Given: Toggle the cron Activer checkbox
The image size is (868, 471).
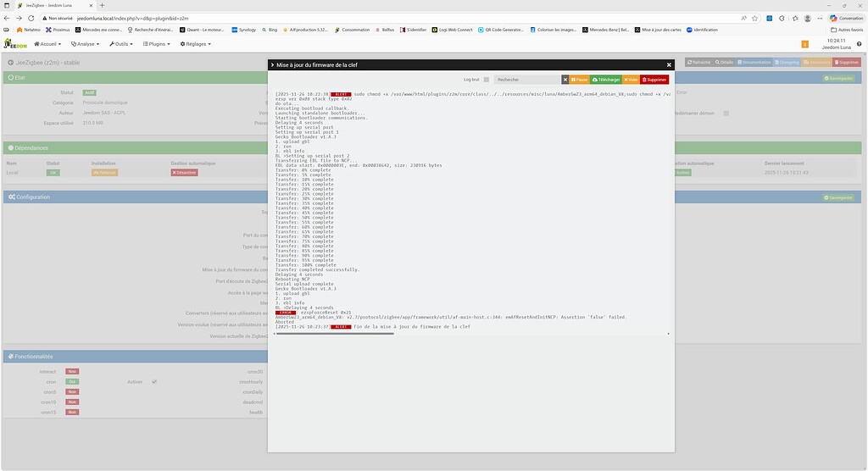Looking at the screenshot, I should coord(154,381).
